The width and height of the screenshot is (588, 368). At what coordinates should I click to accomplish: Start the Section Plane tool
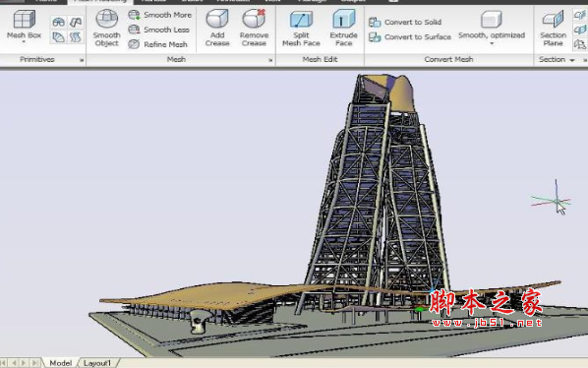(x=554, y=28)
